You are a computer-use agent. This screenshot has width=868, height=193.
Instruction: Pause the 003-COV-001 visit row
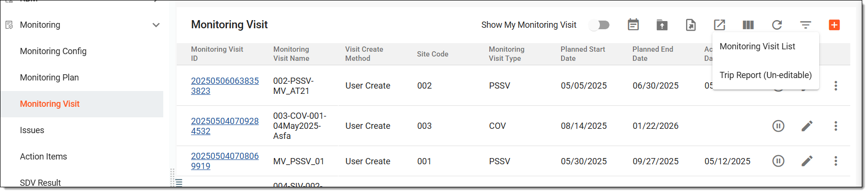778,126
